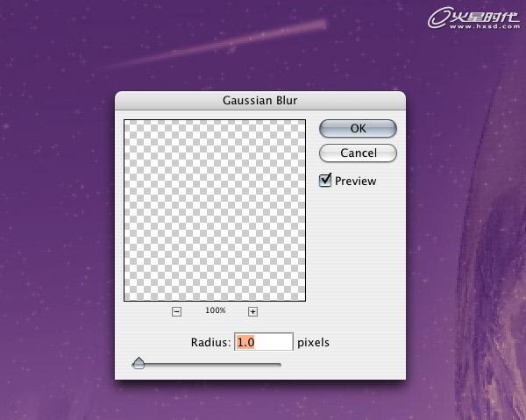Image resolution: width=526 pixels, height=420 pixels.
Task: Zoom out the preview with minus icon
Action: coord(176,311)
